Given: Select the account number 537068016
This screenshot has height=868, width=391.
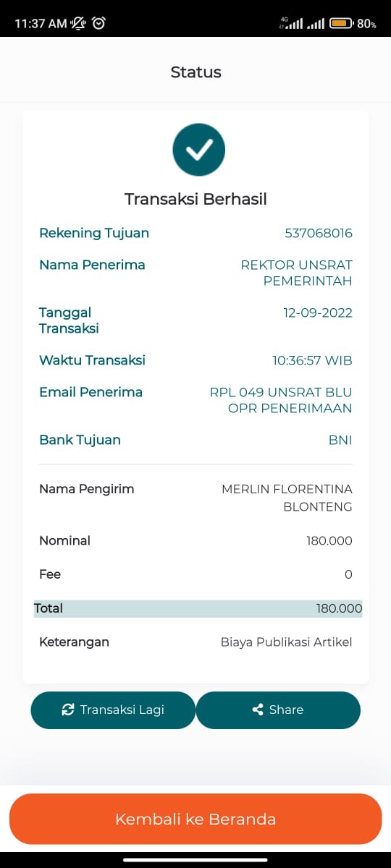Looking at the screenshot, I should pos(319,233).
